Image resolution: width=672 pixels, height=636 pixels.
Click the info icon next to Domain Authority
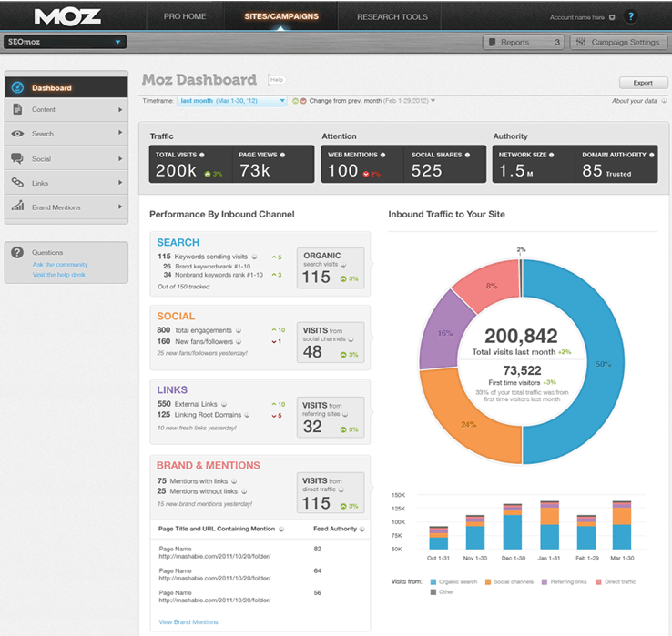tap(653, 155)
